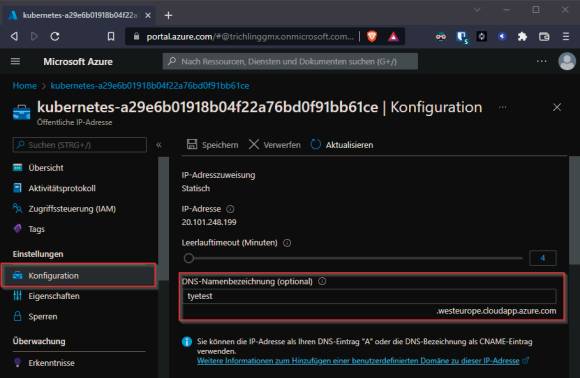The width and height of the screenshot is (580, 378).
Task: Click the Überwachung section heading
Action: [39, 341]
